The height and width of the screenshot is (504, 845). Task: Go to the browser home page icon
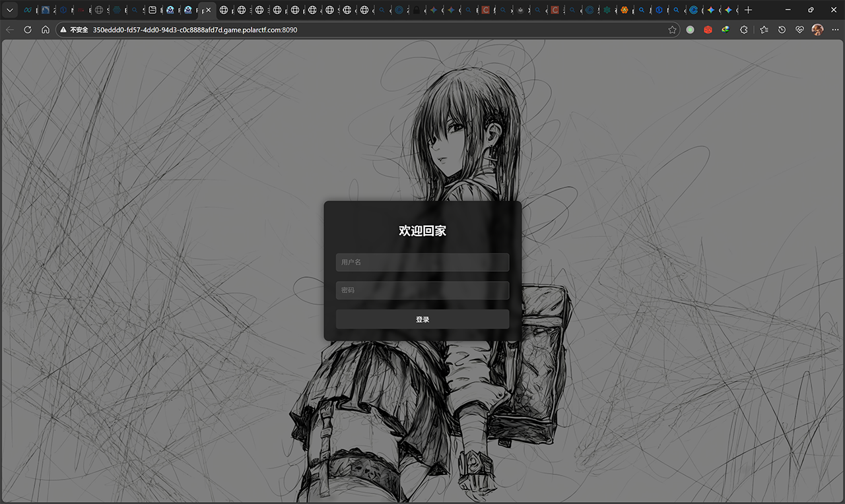(x=45, y=30)
